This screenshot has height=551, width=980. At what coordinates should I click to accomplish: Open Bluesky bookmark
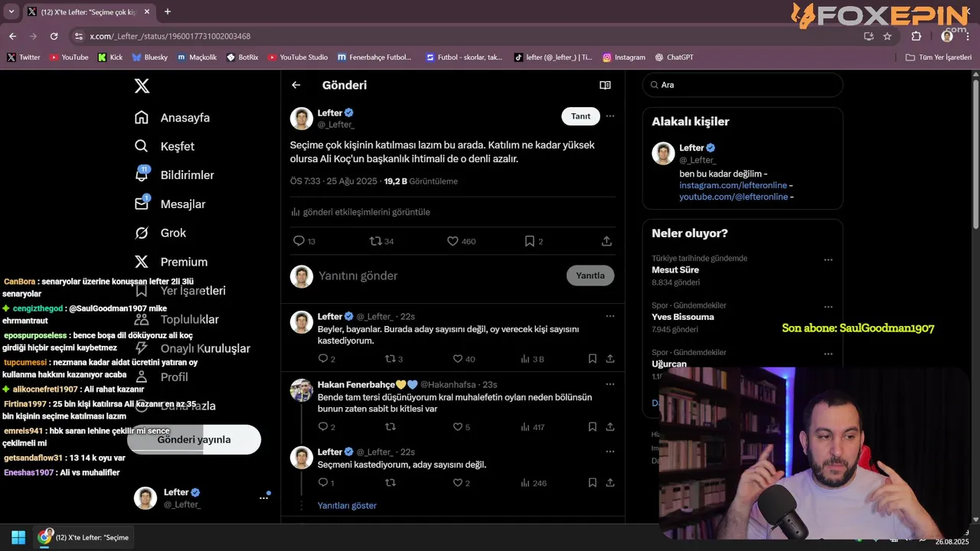coord(149,57)
